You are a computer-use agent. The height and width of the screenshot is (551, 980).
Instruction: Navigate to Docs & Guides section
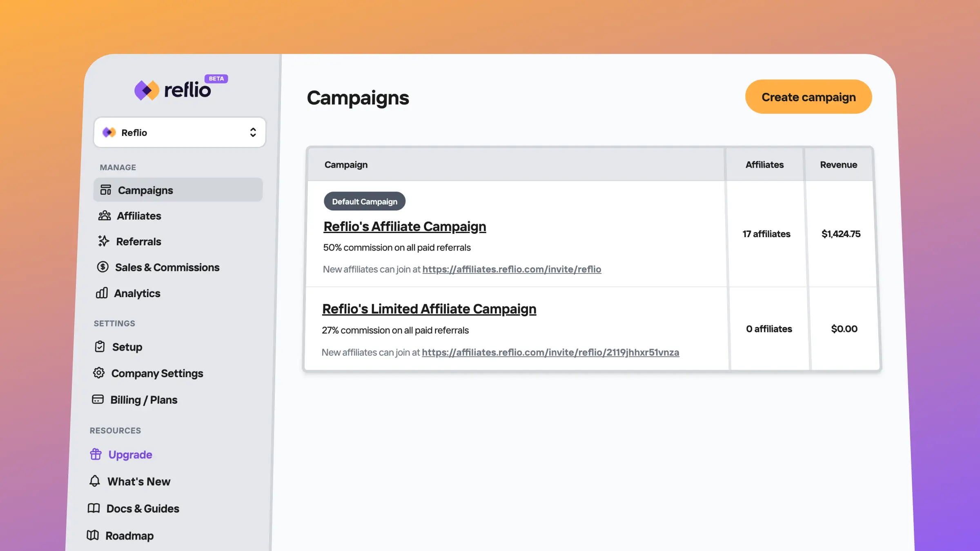143,509
